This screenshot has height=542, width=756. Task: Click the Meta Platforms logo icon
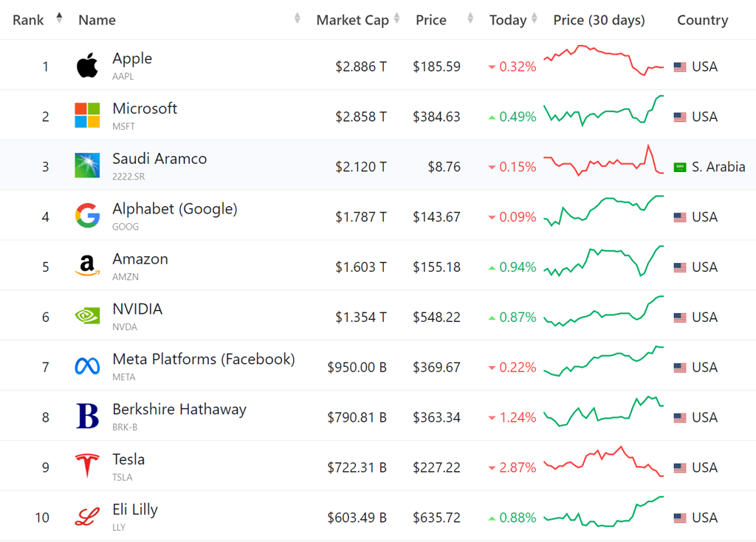pos(87,366)
